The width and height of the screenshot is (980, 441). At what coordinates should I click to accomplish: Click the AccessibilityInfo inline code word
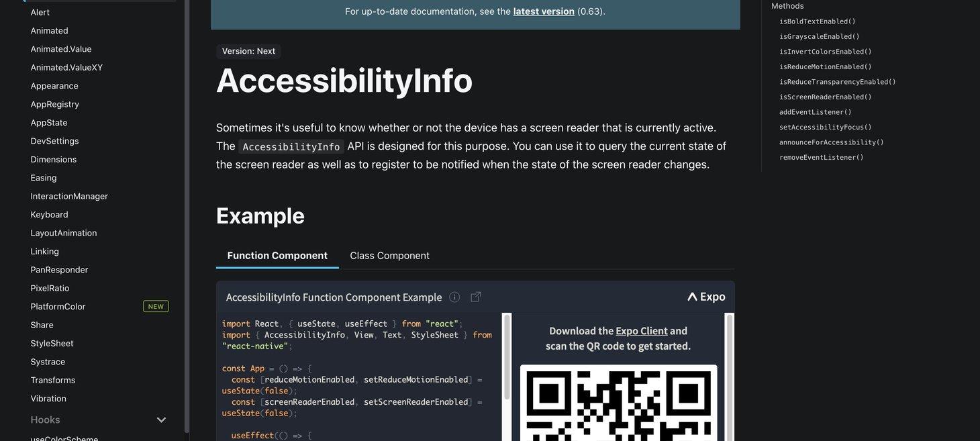pyautogui.click(x=291, y=146)
